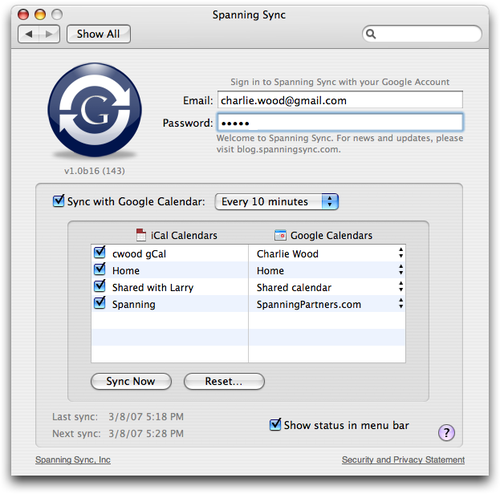Image resolution: width=500 pixels, height=494 pixels.
Task: Open the Every 10 minutes dropdown
Action: (277, 202)
